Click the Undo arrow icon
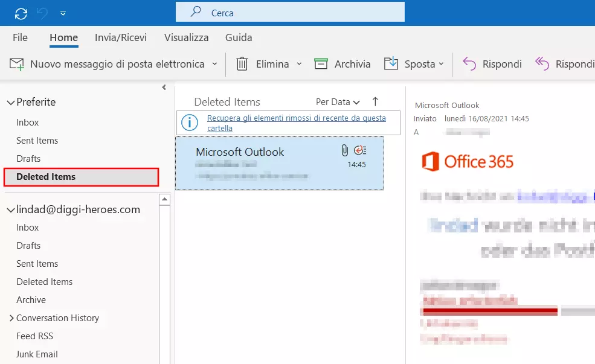This screenshot has height=364, width=595. coord(42,13)
